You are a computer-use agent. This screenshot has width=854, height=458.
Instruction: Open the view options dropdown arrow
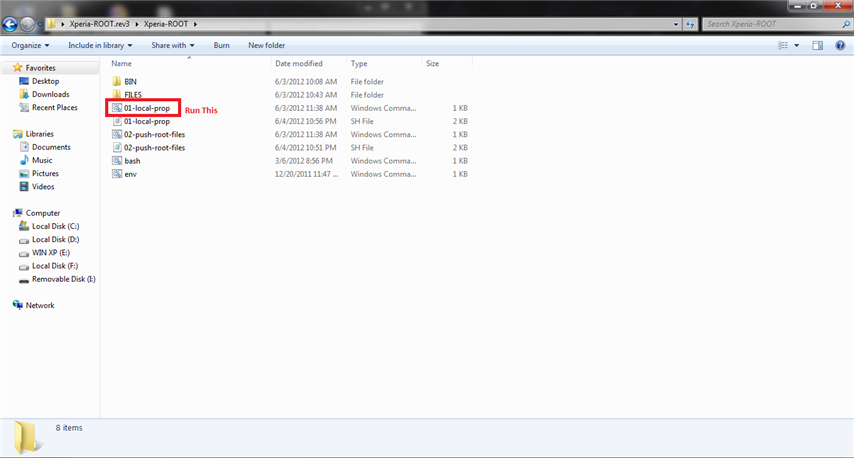[797, 45]
